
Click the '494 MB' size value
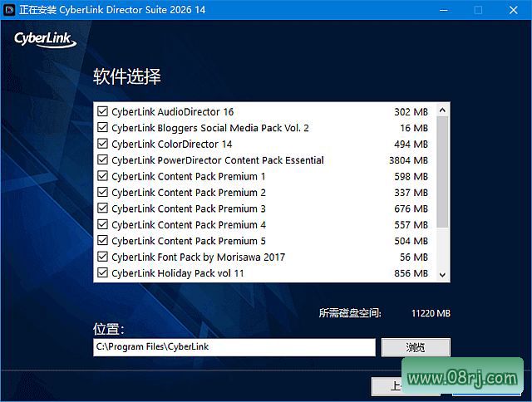pyautogui.click(x=411, y=144)
